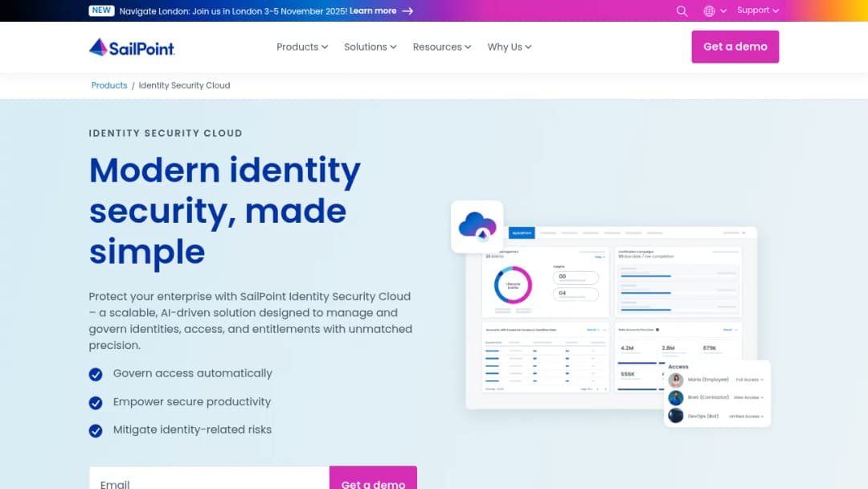The height and width of the screenshot is (489, 868).
Task: Click into the Email input field
Action: pyautogui.click(x=209, y=478)
